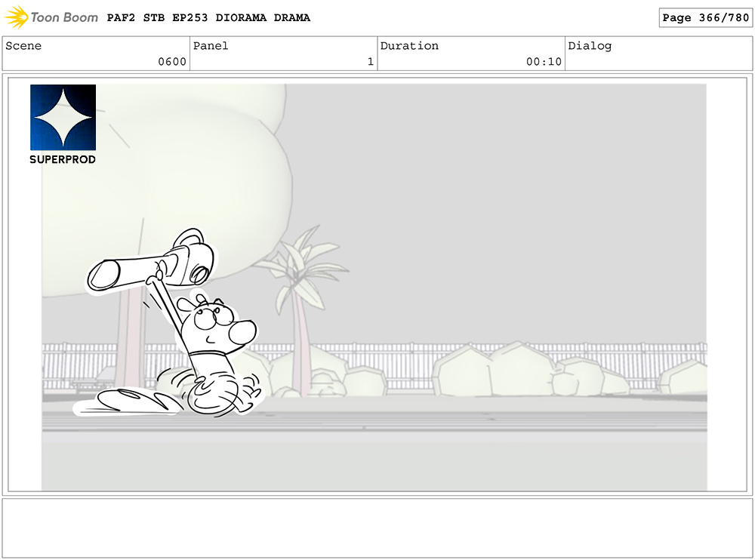Click the 'Dialog' header label
This screenshot has height=560, width=755.
click(x=590, y=46)
